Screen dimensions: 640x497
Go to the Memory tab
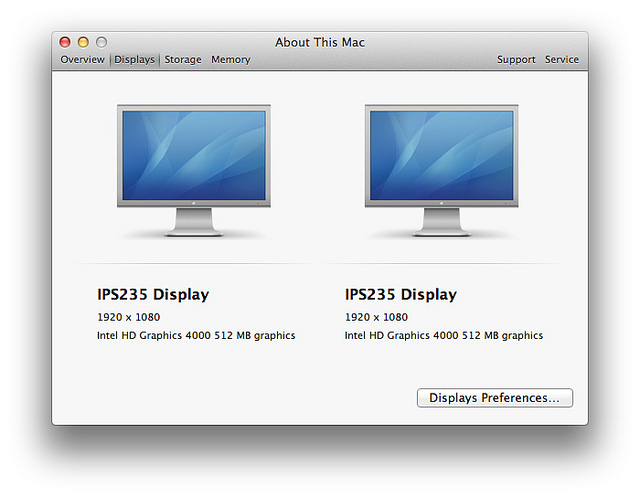click(231, 60)
